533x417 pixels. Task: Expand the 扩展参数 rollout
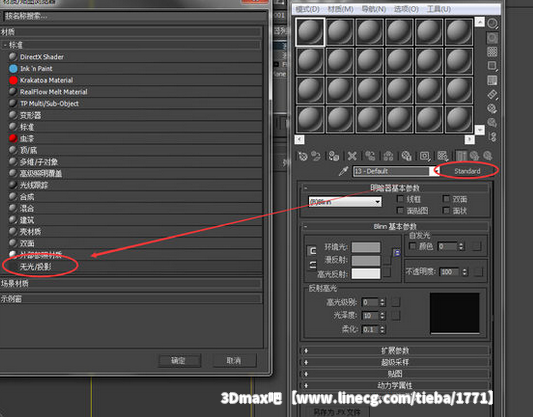[395, 351]
